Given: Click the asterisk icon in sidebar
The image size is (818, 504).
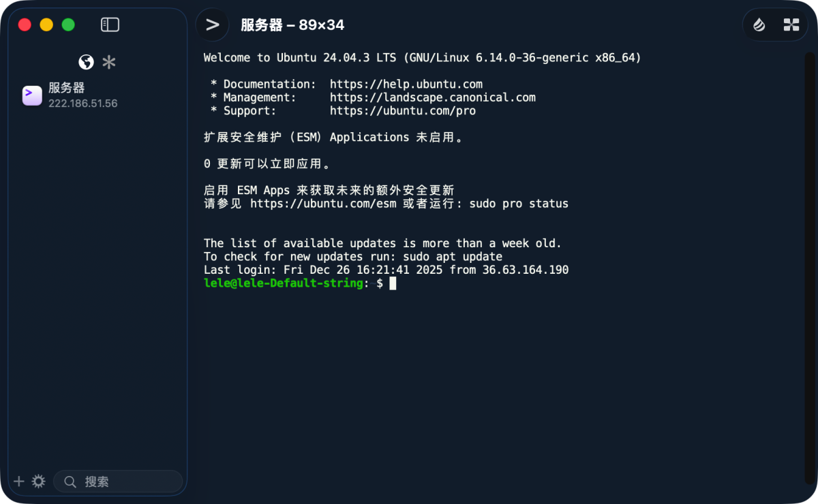Looking at the screenshot, I should click(x=109, y=63).
